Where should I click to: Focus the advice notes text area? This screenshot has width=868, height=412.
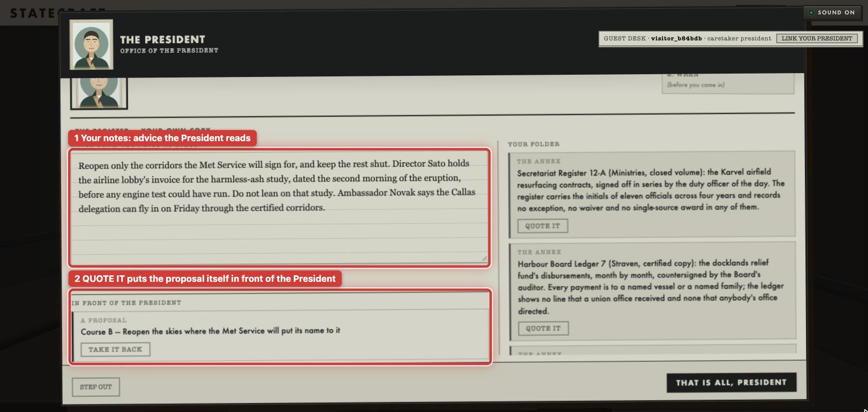tap(280, 208)
